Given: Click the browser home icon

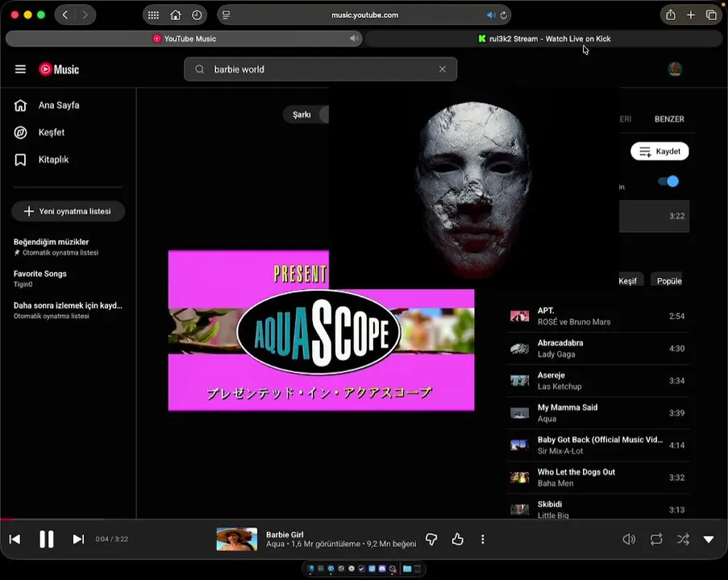Looking at the screenshot, I should [x=176, y=14].
